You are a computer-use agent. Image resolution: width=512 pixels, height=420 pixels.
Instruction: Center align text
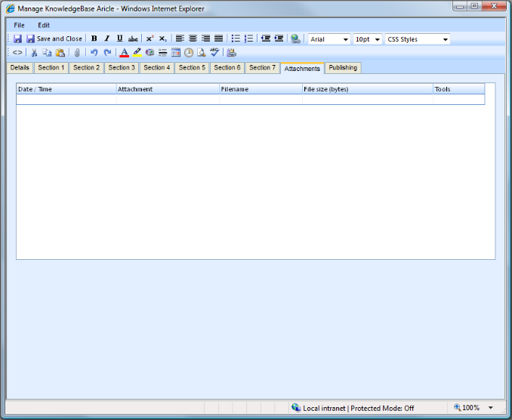193,39
